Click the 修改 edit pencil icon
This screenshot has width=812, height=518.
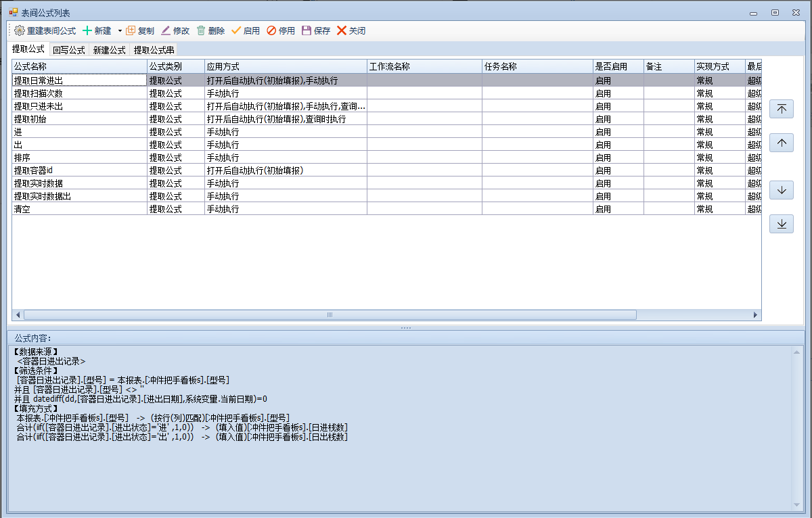[x=166, y=30]
